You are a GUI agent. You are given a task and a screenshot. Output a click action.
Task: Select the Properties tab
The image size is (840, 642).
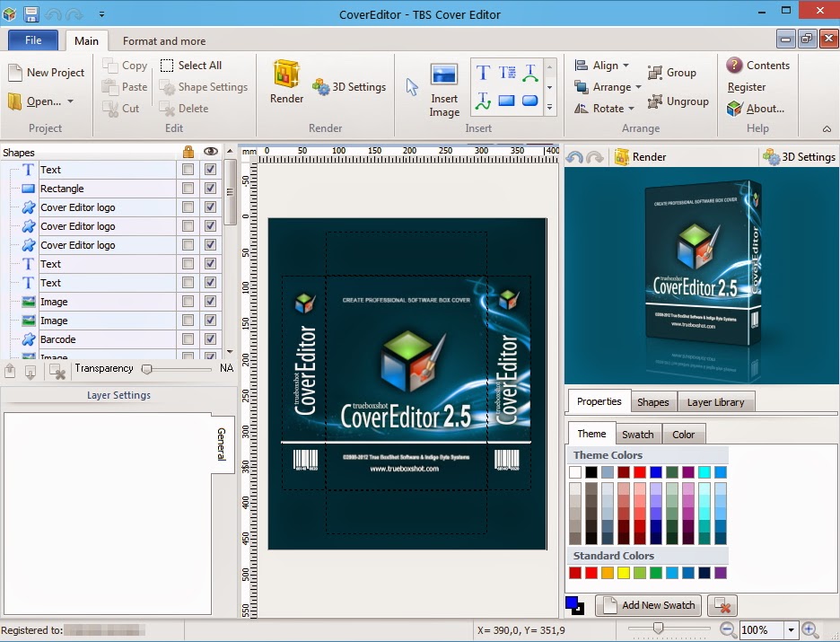click(x=599, y=401)
